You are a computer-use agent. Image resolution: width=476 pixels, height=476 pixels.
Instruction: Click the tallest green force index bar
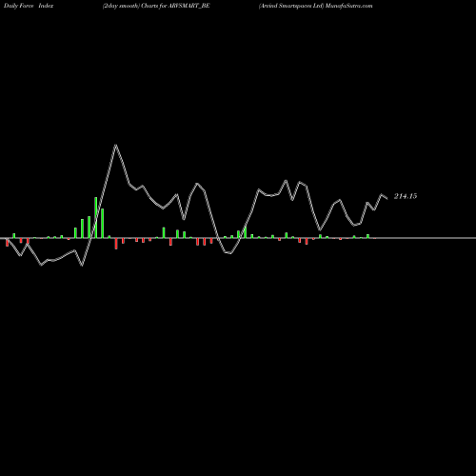[95, 217]
